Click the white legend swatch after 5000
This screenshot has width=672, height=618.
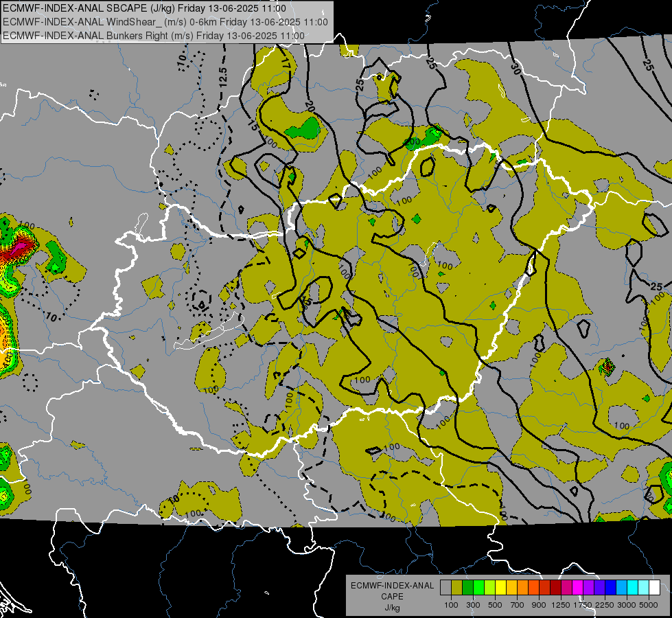(654, 588)
